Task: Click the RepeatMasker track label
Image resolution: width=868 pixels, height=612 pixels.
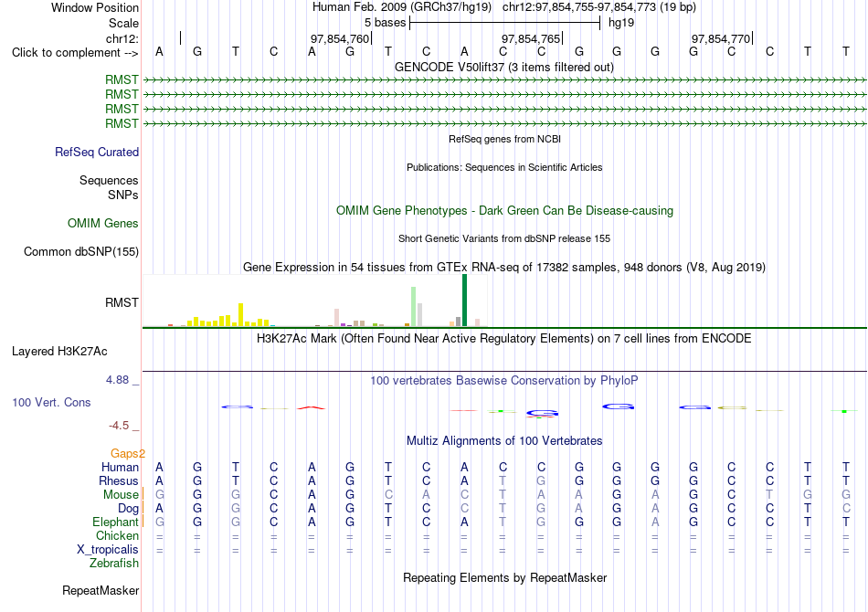Action: pyautogui.click(x=101, y=591)
